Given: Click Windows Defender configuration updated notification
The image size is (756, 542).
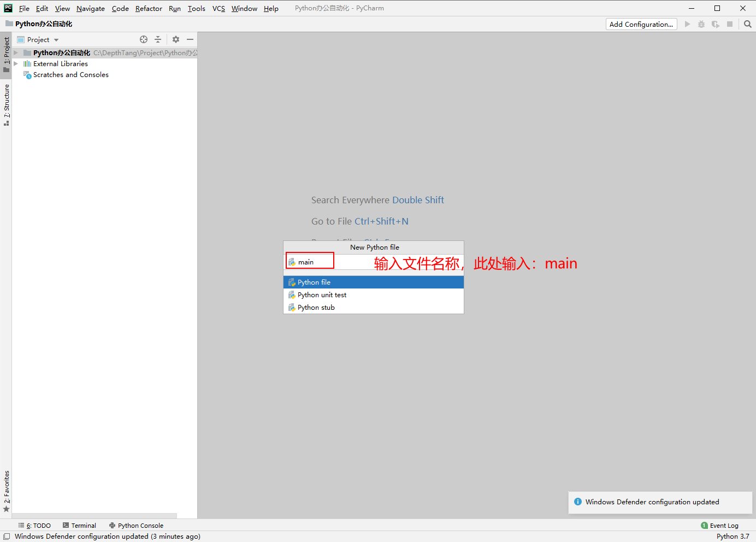Looking at the screenshot, I should (x=660, y=502).
